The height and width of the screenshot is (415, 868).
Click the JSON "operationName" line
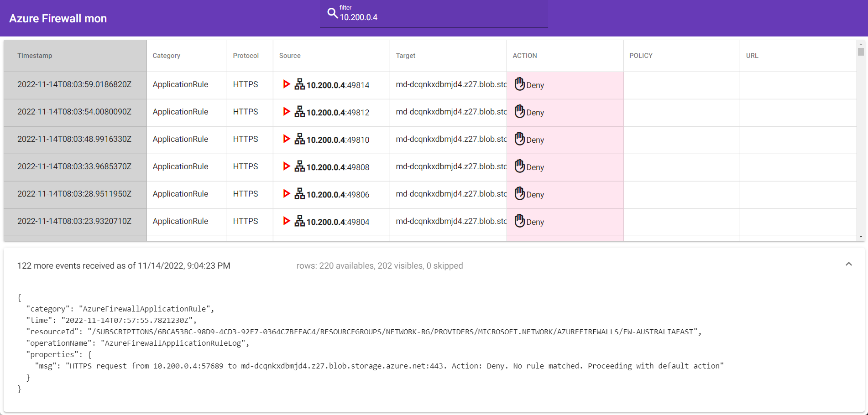138,343
